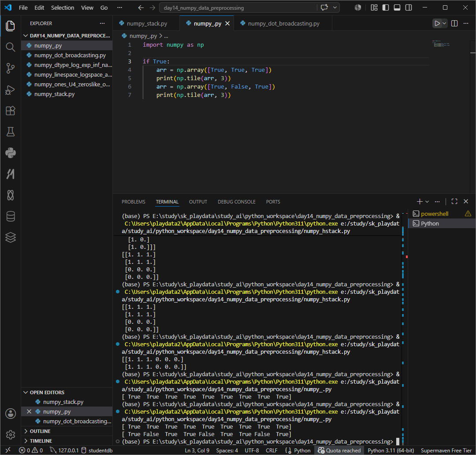Screen dimensions: 476x455
Task: Switch to the PORTS panel tab
Action: (x=273, y=202)
